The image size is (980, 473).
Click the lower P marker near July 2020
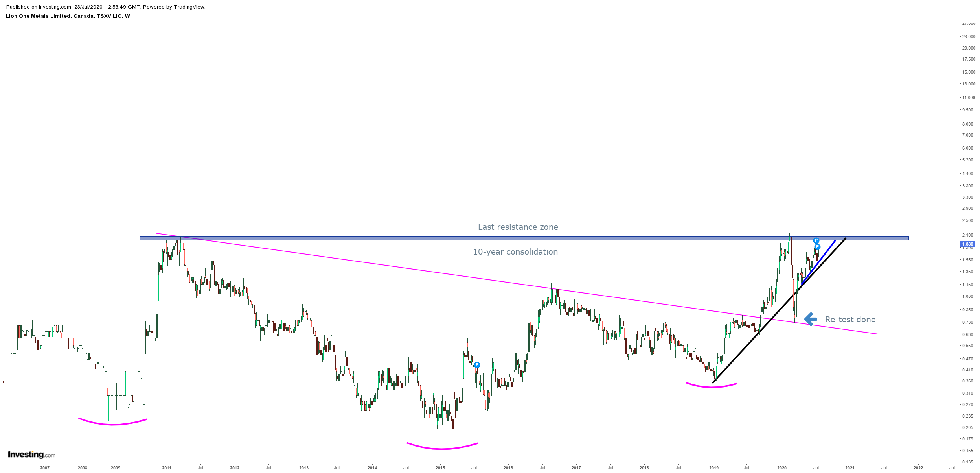817,247
